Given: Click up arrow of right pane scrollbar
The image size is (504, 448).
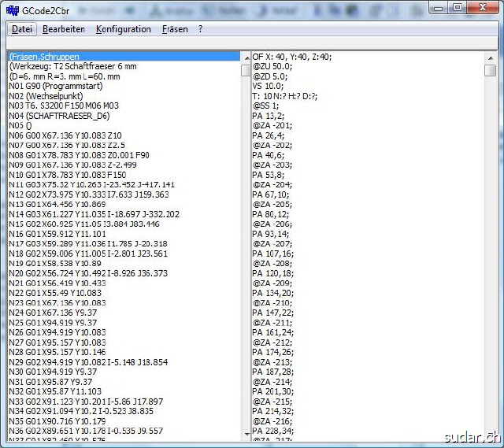Looking at the screenshot, I should 491,58.
